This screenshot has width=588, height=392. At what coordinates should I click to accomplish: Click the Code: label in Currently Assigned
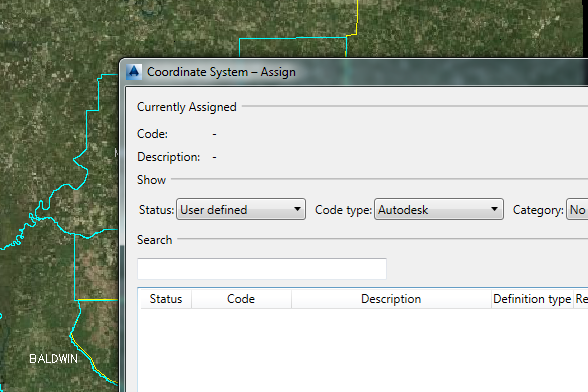152,134
